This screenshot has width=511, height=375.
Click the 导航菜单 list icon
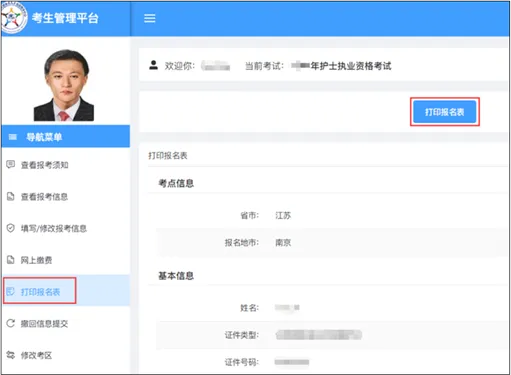(13, 137)
